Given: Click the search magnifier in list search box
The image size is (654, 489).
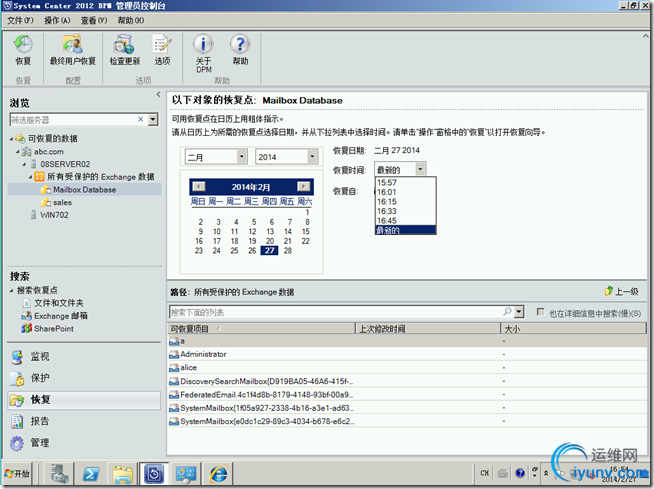Looking at the screenshot, I should [507, 312].
